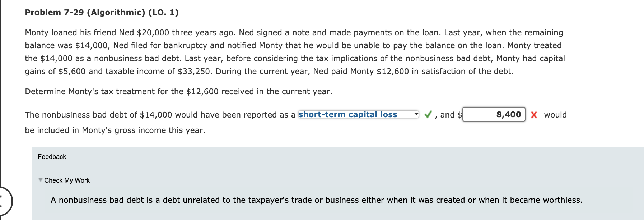Click the dropdown arrow on the answer selector
The height and width of the screenshot is (220, 644).
point(416,114)
